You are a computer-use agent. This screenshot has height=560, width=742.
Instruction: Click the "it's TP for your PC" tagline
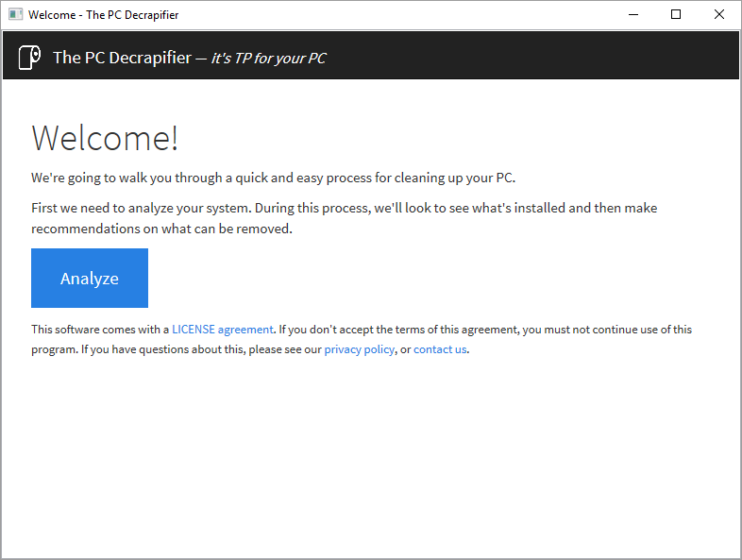click(269, 59)
